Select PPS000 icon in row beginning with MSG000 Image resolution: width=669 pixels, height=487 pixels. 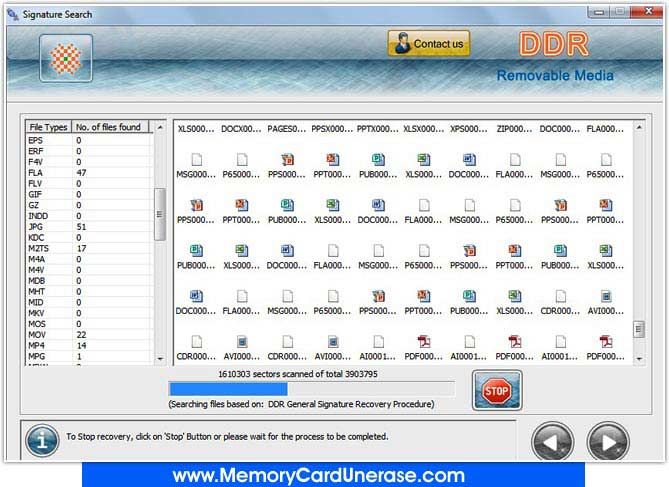(x=287, y=160)
